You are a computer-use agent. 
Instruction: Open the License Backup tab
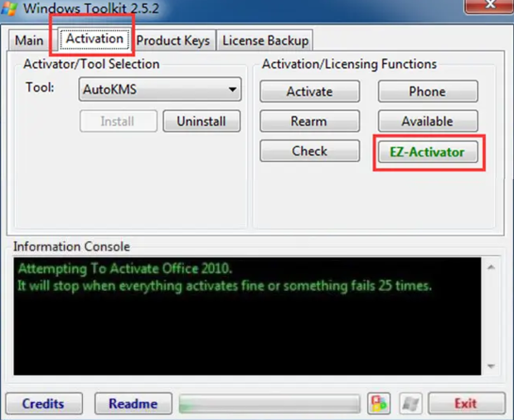[265, 41]
